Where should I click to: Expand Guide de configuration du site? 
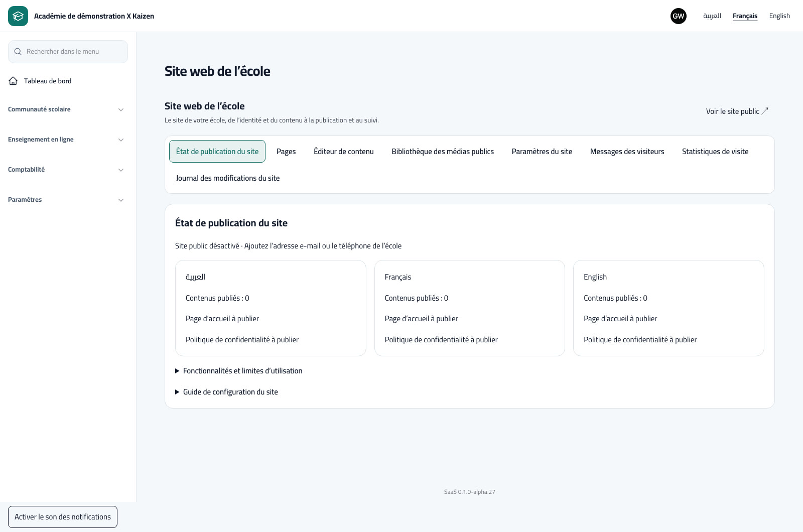[x=226, y=392]
